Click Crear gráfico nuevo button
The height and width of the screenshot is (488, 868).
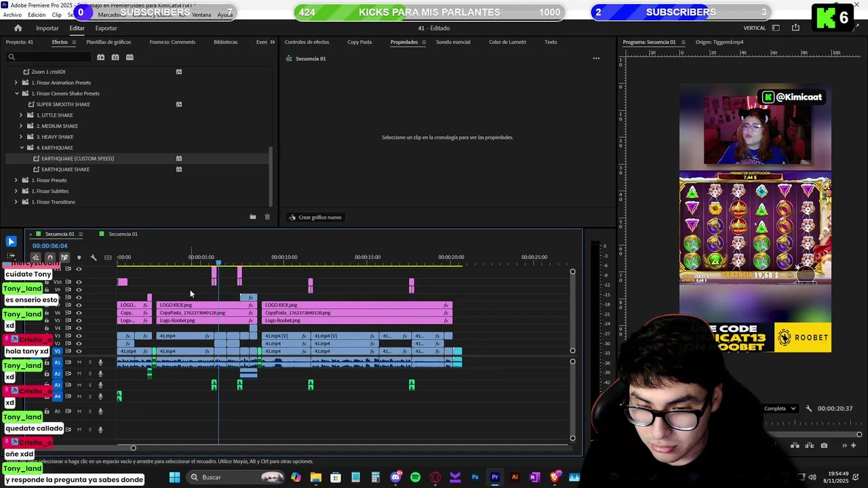coord(315,218)
